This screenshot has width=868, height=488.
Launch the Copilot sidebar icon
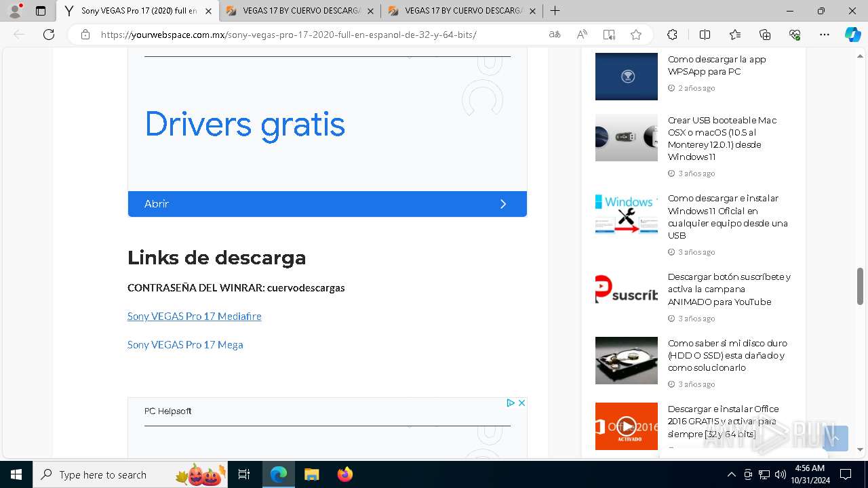(x=852, y=35)
